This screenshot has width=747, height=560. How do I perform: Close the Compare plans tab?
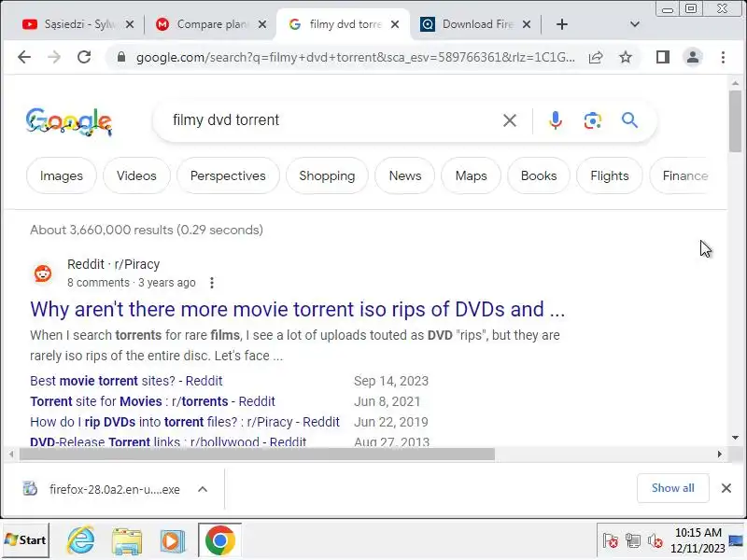[262, 24]
